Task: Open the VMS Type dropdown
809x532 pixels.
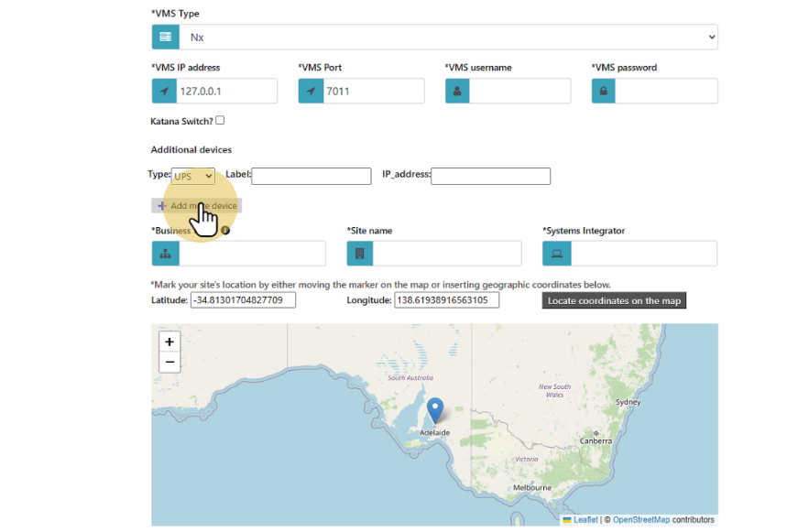Action: pyautogui.click(x=448, y=37)
